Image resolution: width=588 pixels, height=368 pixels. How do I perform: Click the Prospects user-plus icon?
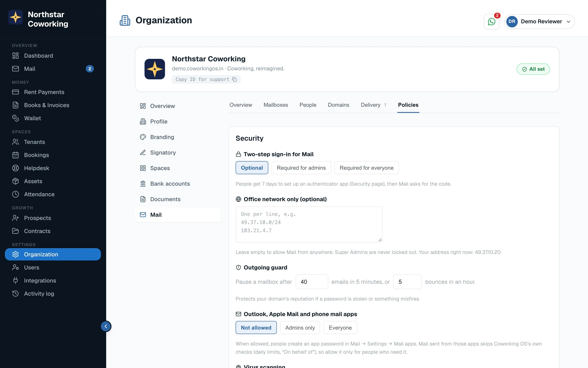click(x=16, y=218)
